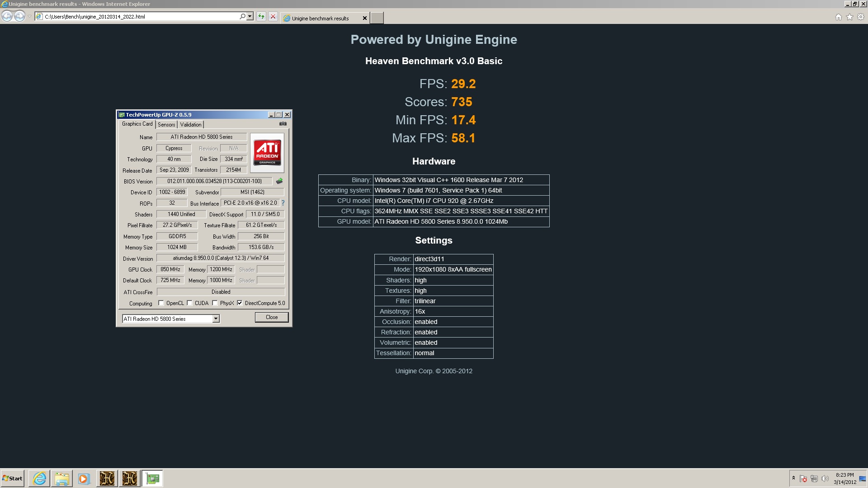The width and height of the screenshot is (868, 488).
Task: Enable the OpenCL checkbox
Action: point(161,303)
